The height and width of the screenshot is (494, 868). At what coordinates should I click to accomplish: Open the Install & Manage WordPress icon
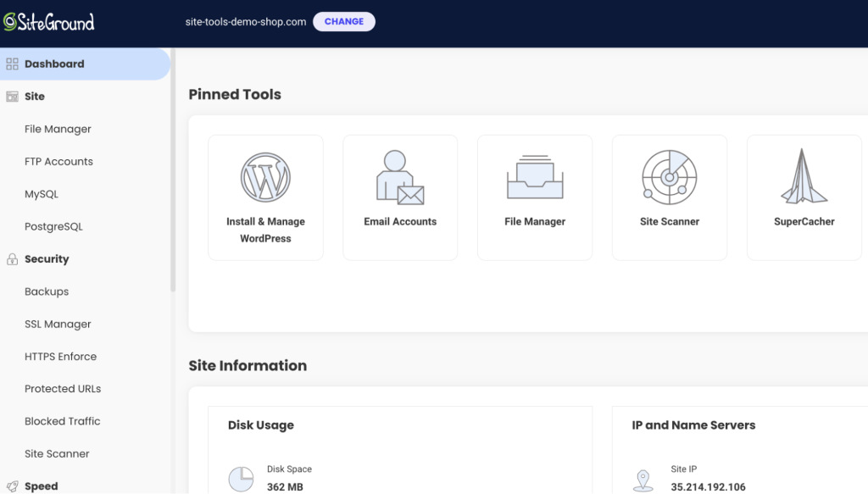coord(265,177)
